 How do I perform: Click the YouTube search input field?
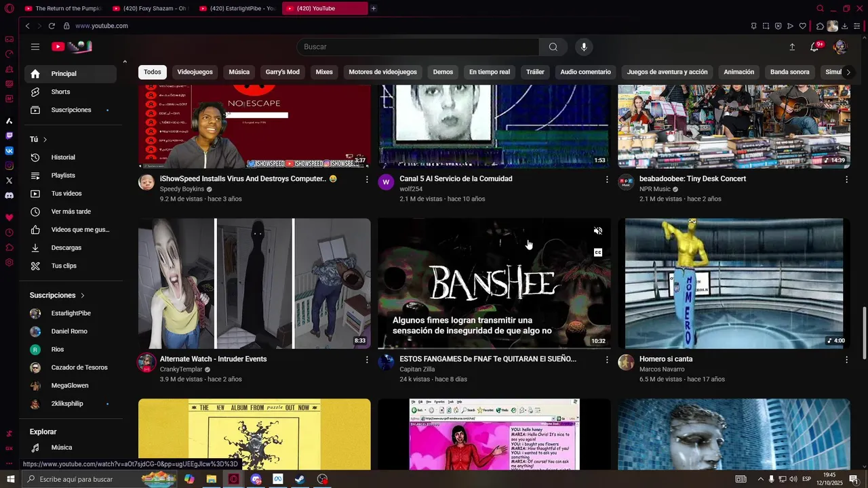pyautogui.click(x=418, y=47)
